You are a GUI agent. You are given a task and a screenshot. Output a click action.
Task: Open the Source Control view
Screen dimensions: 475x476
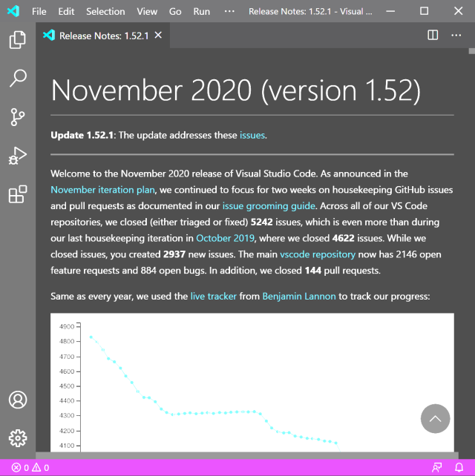[x=18, y=117]
